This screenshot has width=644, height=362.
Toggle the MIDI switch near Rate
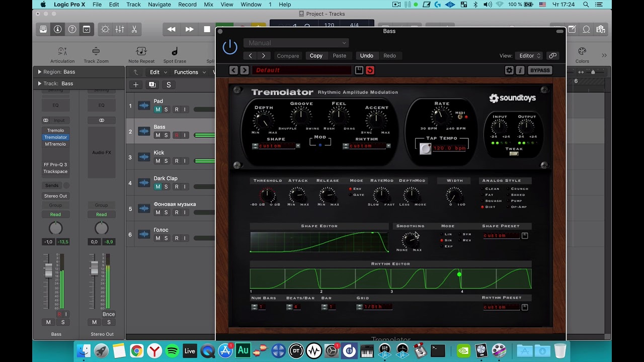tap(460, 116)
